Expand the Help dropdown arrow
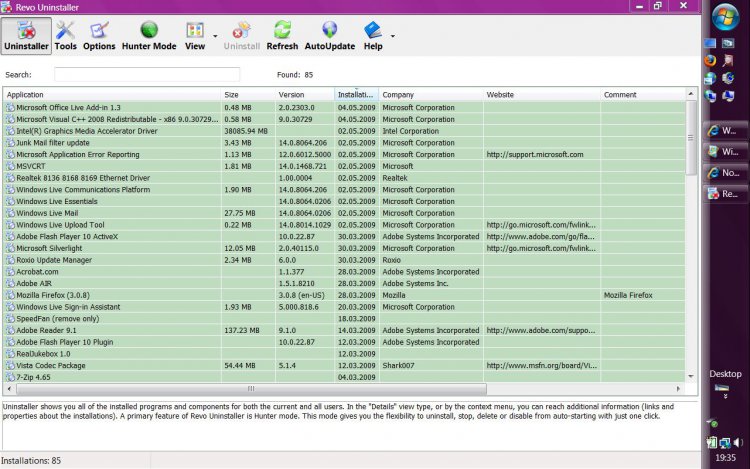The width and height of the screenshot is (750, 469). pyautogui.click(x=393, y=36)
